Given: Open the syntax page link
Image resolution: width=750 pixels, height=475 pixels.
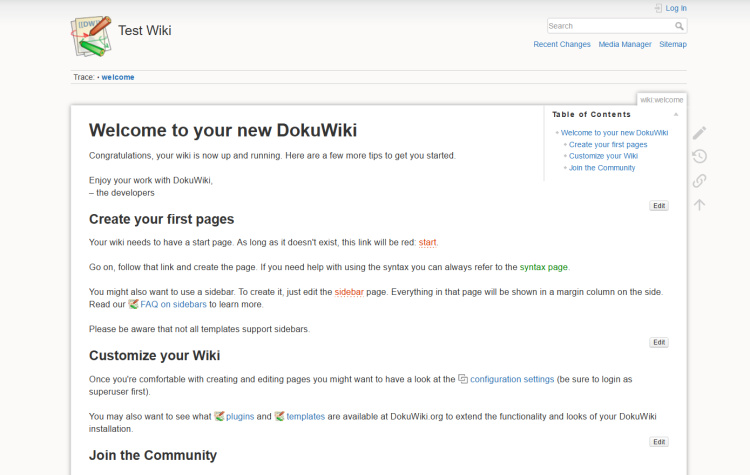Looking at the screenshot, I should 544,267.
